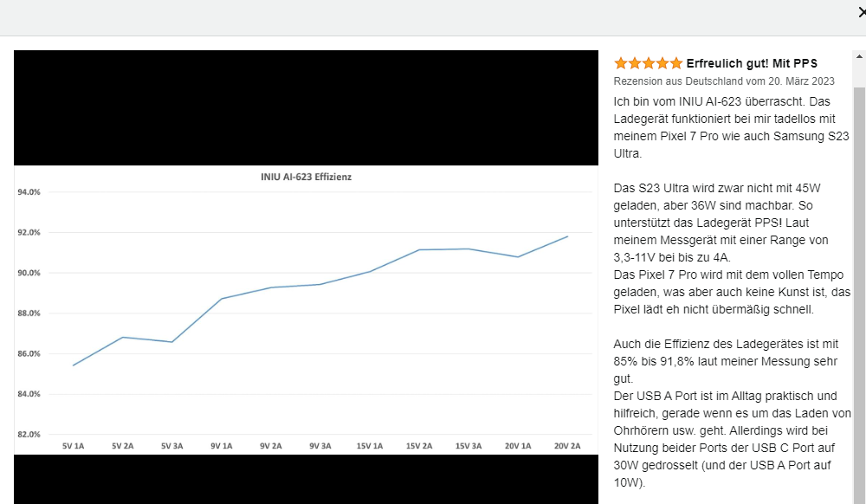Click the "88.0%" y-axis label
This screenshot has height=504, width=866.
pos(29,313)
